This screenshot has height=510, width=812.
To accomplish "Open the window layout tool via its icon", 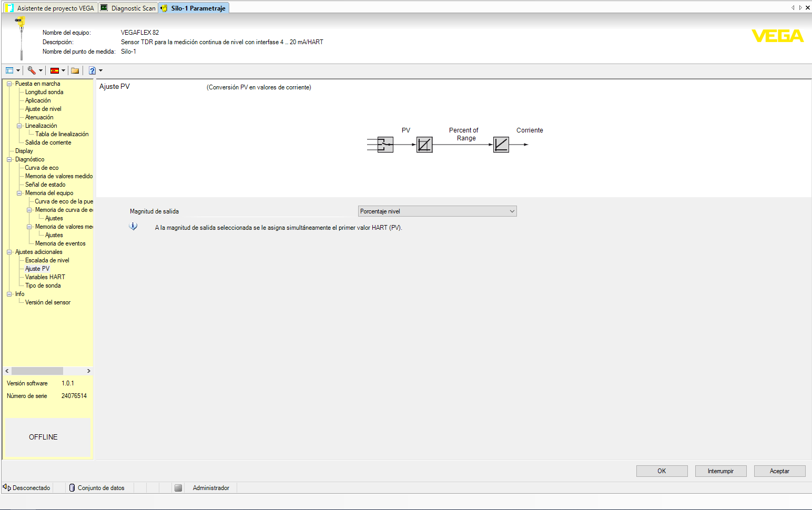I will pyautogui.click(x=9, y=70).
